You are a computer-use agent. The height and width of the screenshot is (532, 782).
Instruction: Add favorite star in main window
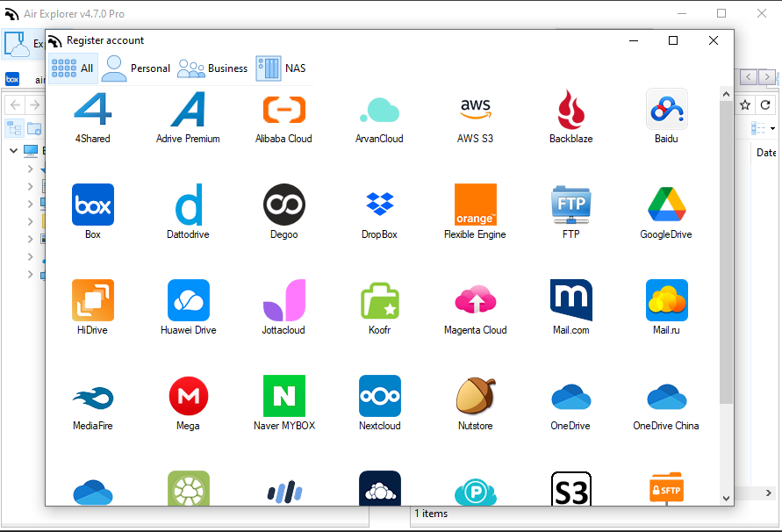click(745, 104)
